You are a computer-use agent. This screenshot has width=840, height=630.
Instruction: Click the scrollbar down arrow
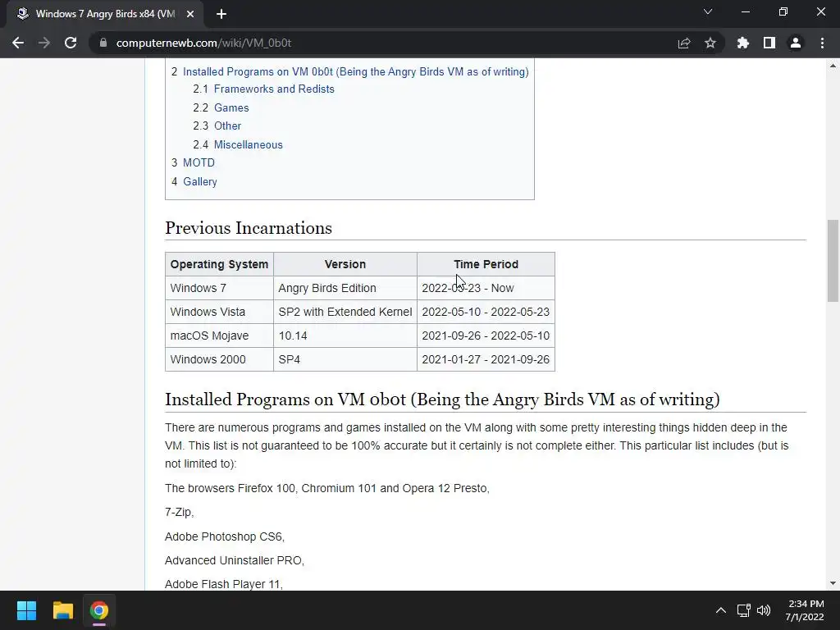click(x=833, y=583)
